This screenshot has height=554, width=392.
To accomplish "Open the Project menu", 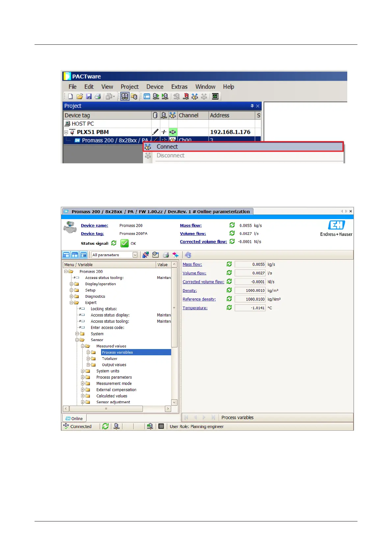I will pyautogui.click(x=130, y=87).
